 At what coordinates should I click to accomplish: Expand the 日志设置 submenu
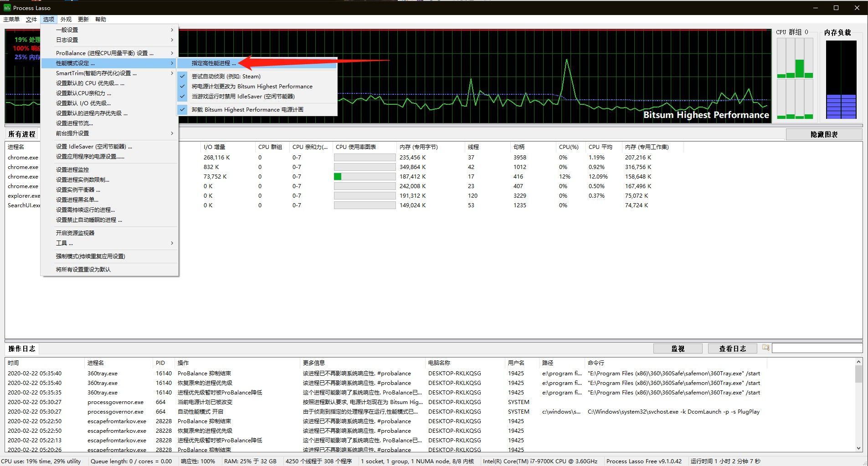click(109, 40)
